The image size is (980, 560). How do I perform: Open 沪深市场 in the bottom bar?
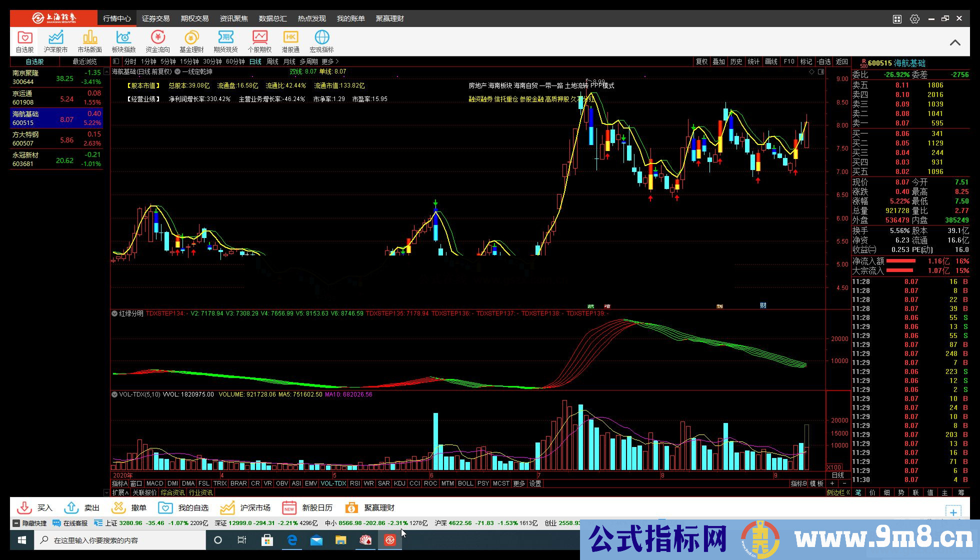click(x=245, y=507)
